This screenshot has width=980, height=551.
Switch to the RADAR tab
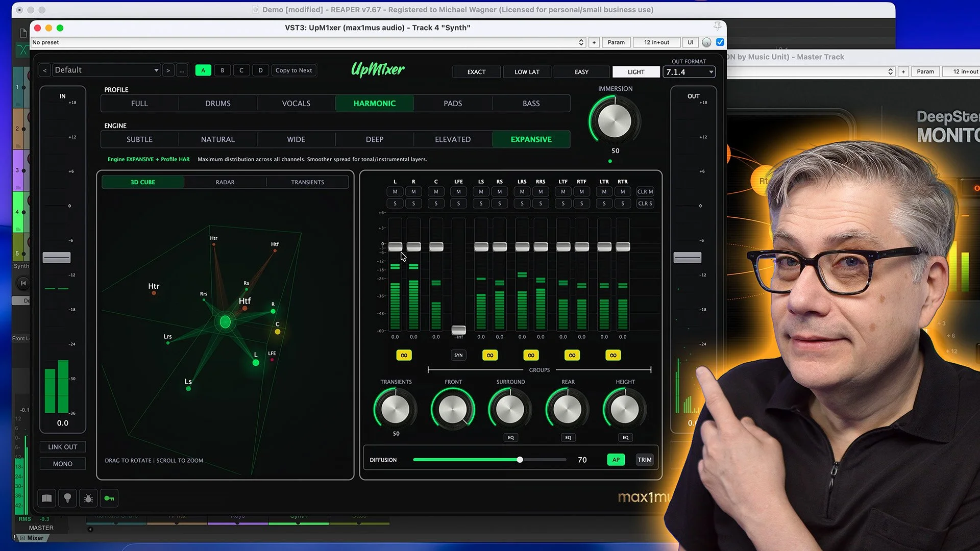click(225, 182)
